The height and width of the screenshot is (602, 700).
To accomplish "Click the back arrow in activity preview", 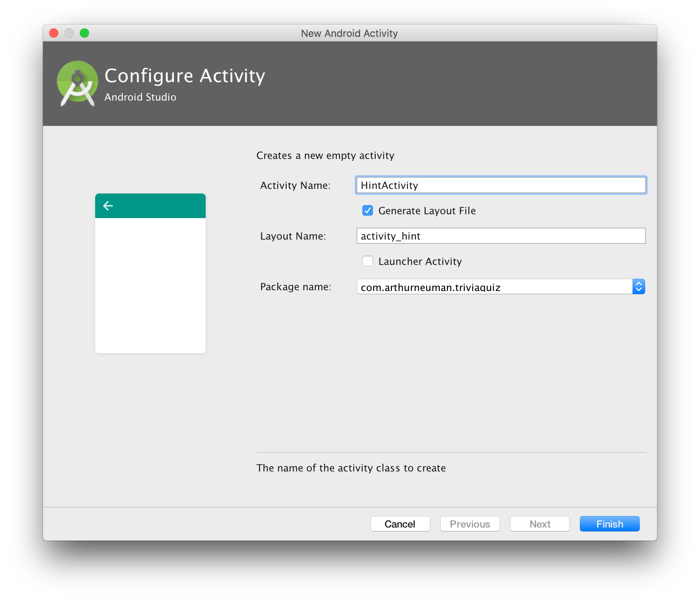I will 108,206.
